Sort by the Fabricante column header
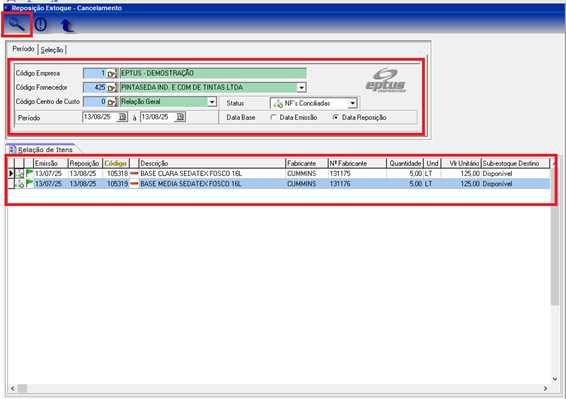566x399 pixels. click(x=307, y=163)
